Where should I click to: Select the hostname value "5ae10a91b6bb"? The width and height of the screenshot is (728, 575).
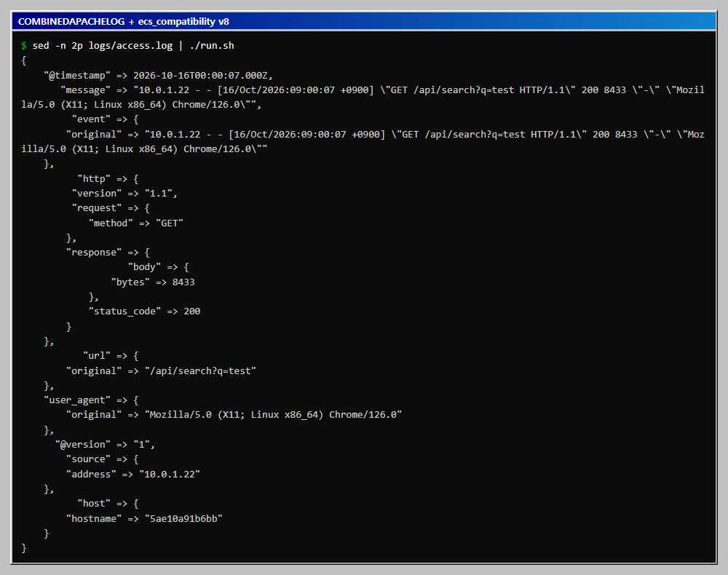[x=183, y=518]
